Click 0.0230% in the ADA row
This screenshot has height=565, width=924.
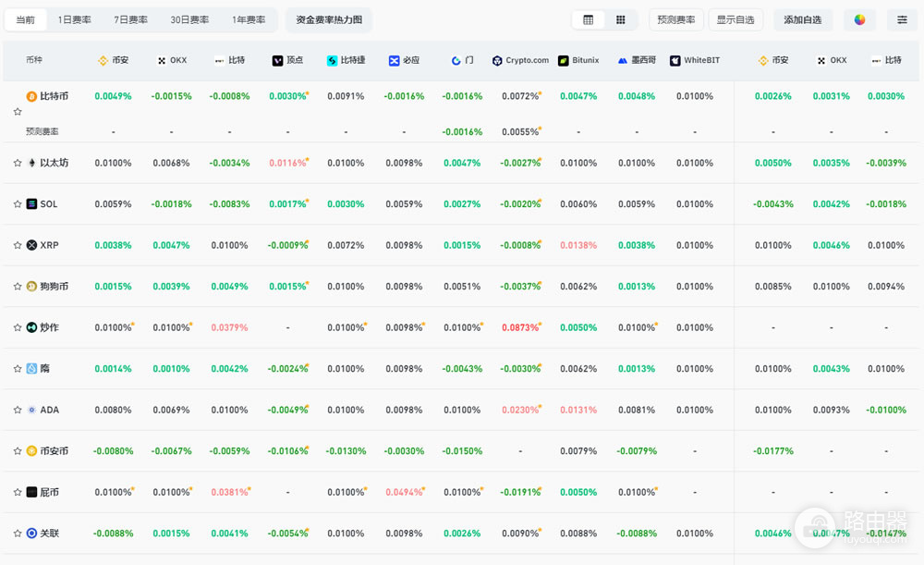(520, 410)
